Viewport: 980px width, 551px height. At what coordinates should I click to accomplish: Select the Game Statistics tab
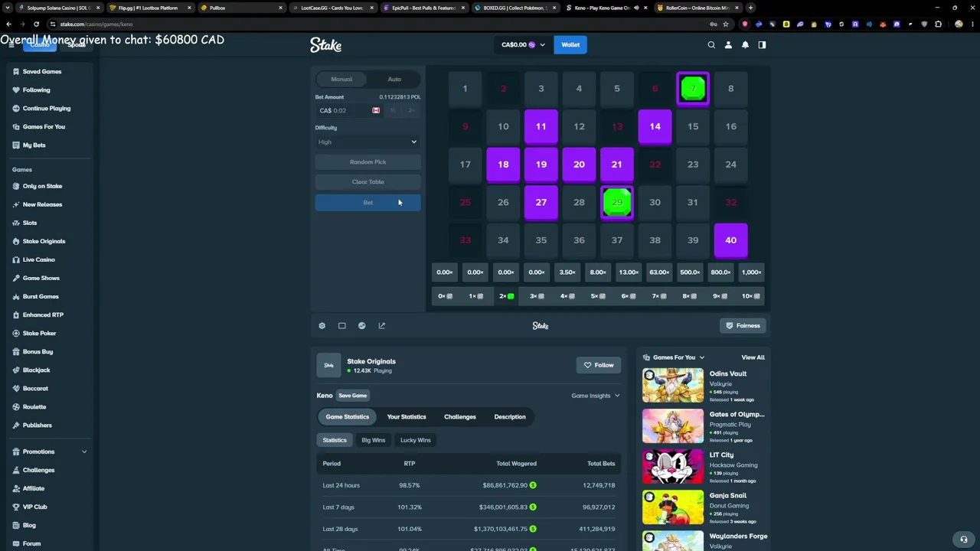click(x=348, y=417)
